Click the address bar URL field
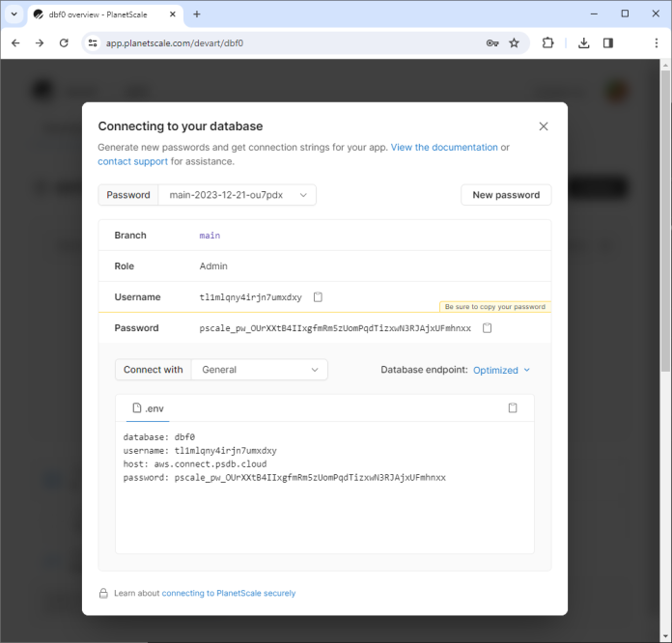 click(290, 43)
